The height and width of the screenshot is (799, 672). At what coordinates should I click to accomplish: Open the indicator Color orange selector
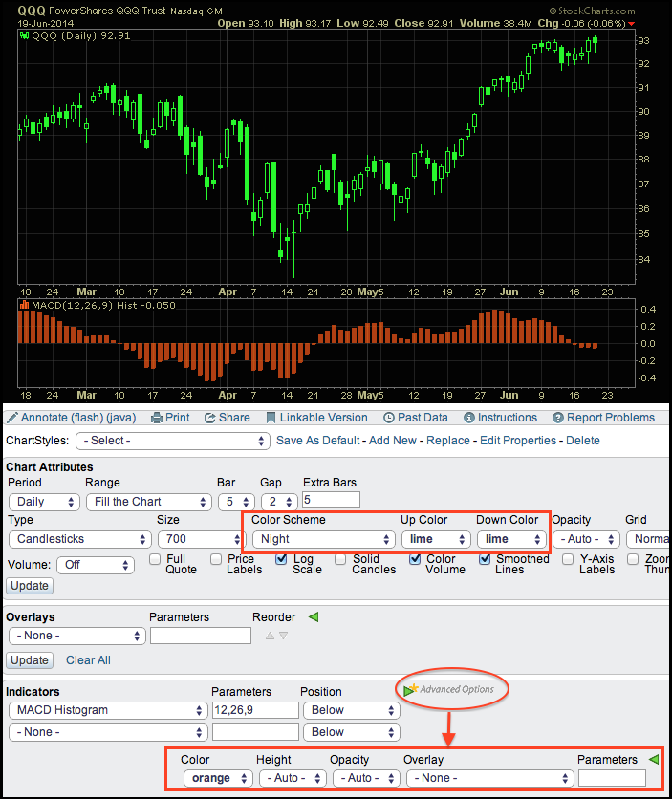click(218, 779)
